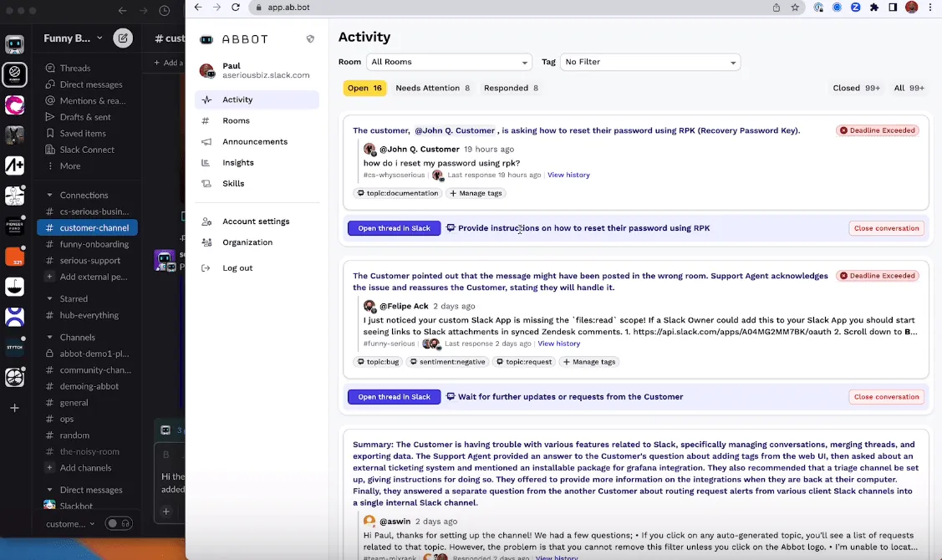View history of John Q. Customer conversation

click(x=568, y=175)
